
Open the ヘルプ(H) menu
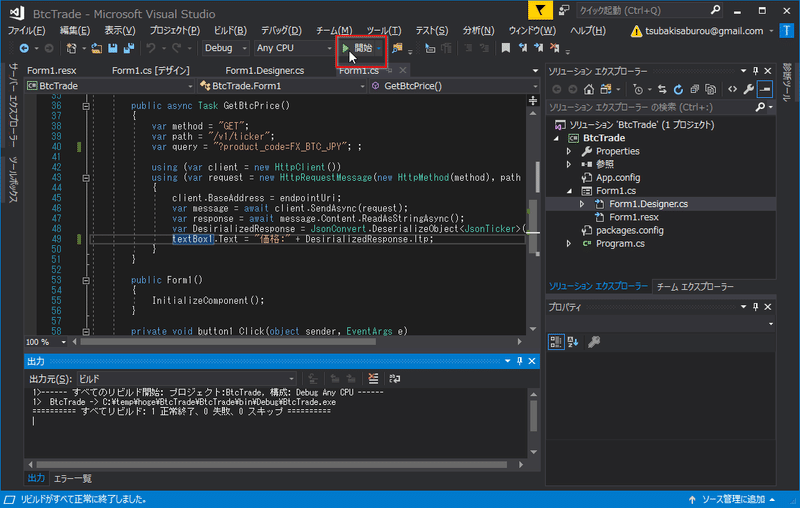588,31
